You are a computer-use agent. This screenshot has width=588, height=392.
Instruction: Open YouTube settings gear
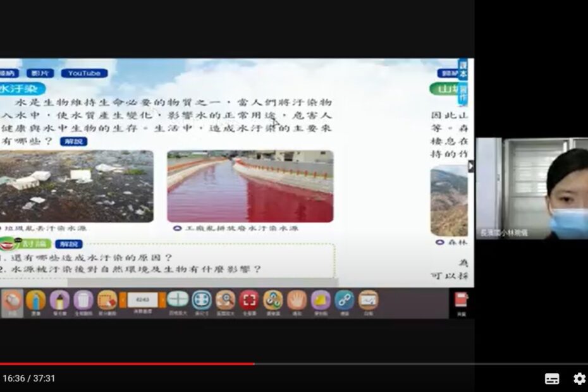pyautogui.click(x=580, y=379)
